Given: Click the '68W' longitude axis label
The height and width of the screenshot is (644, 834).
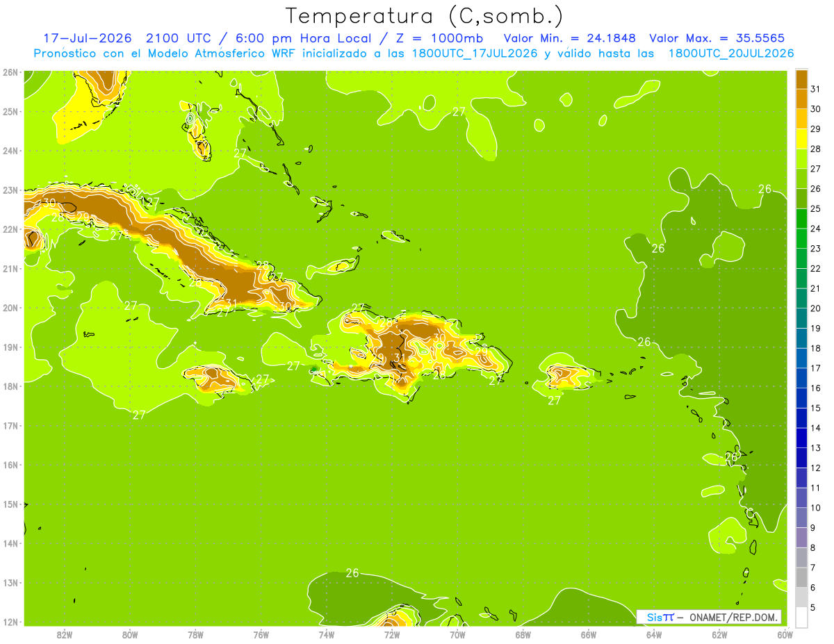Looking at the screenshot, I should (523, 634).
